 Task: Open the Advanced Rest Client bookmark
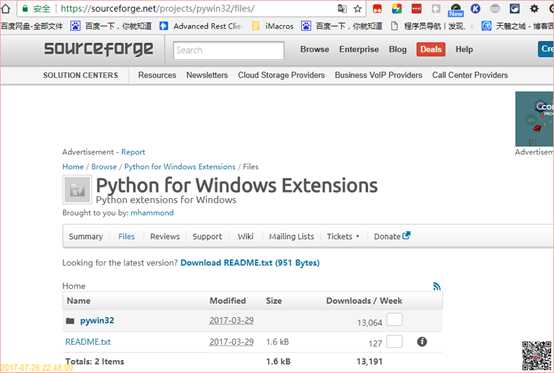200,26
